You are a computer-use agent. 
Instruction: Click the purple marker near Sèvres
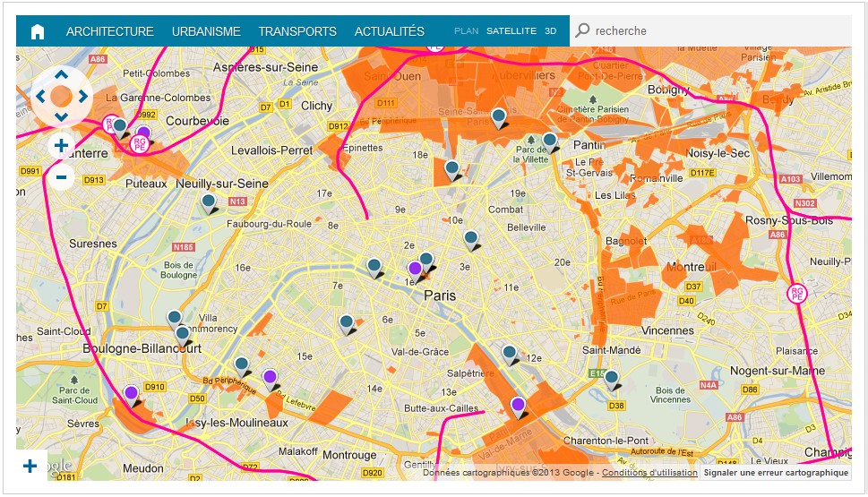coord(131,393)
